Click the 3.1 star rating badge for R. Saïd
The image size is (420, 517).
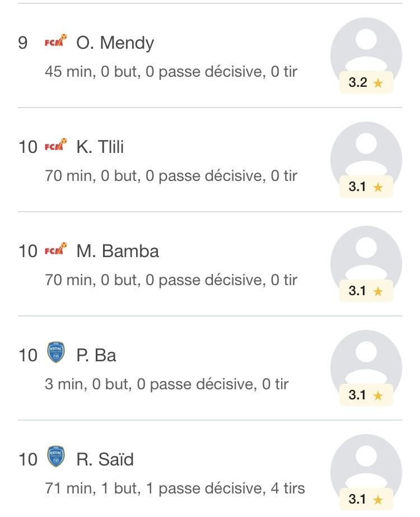click(x=366, y=499)
